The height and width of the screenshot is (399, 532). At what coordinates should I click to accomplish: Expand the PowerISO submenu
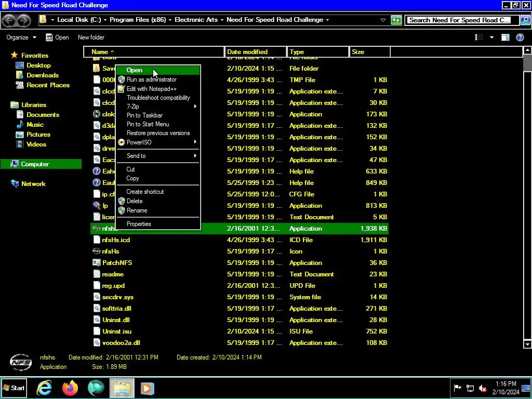coord(158,142)
